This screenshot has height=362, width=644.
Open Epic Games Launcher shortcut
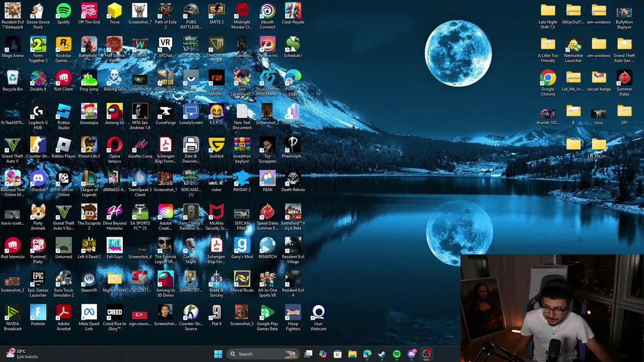point(38,285)
